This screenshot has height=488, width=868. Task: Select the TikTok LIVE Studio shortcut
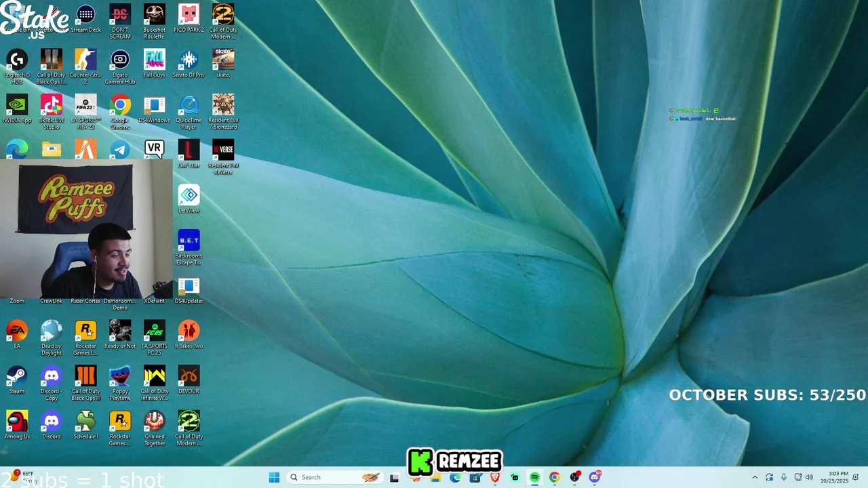[52, 113]
